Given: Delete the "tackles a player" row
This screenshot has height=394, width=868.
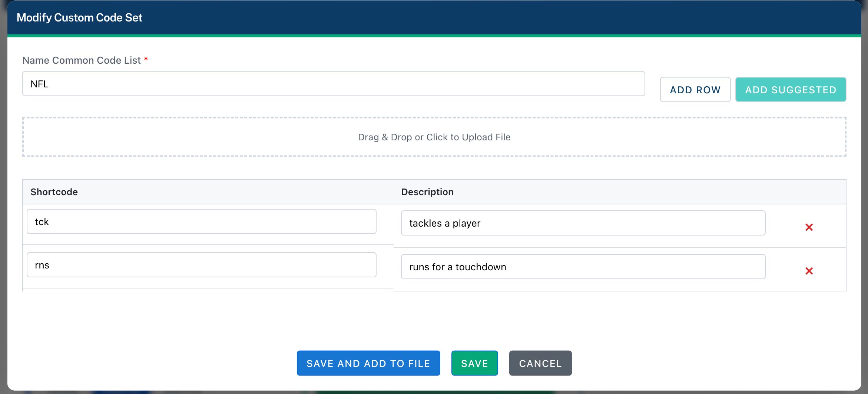Looking at the screenshot, I should (x=810, y=227).
